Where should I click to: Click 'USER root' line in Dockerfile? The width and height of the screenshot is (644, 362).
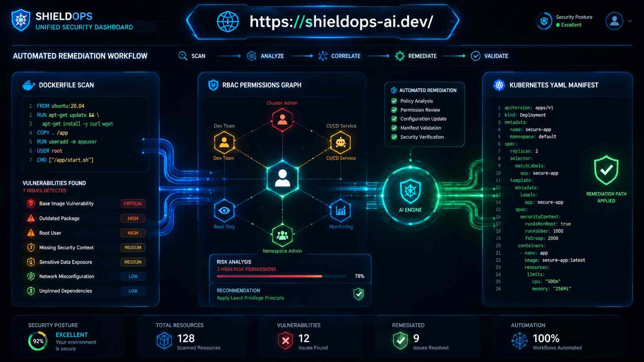click(49, 151)
